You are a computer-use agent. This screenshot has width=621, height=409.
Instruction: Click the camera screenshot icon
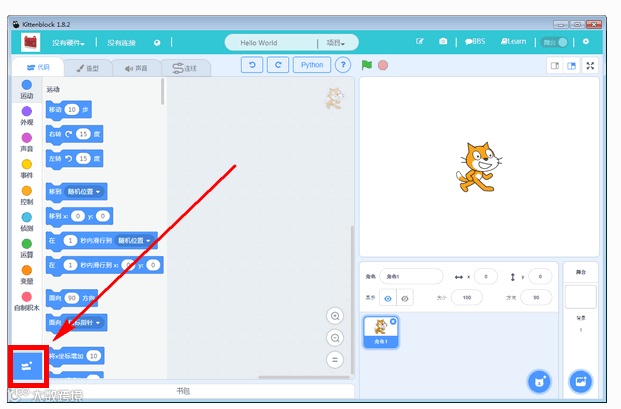[x=443, y=41]
